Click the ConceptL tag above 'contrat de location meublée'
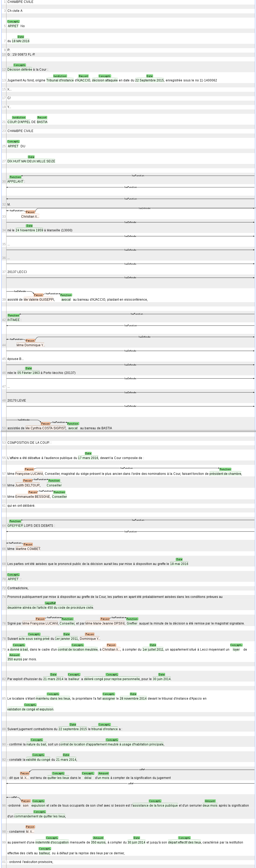The image size is (256, 868). [77, 645]
